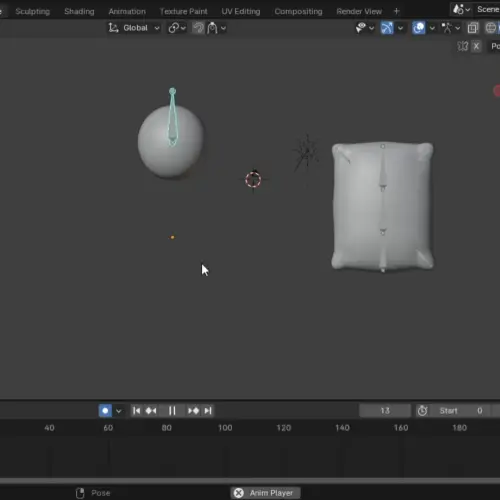Jump to the previous keyframe
500x500 pixels.
click(151, 411)
